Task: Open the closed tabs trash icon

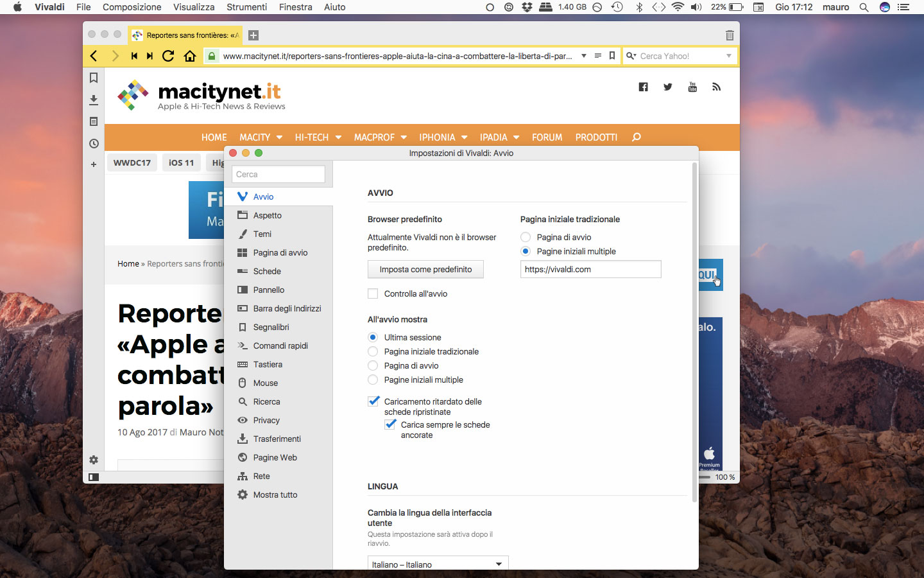Action: coord(730,35)
